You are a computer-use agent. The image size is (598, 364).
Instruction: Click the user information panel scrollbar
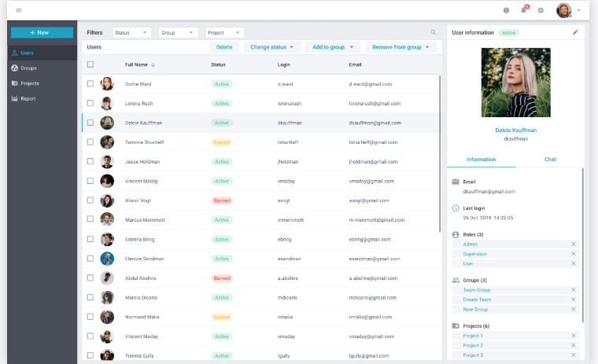pos(583,246)
